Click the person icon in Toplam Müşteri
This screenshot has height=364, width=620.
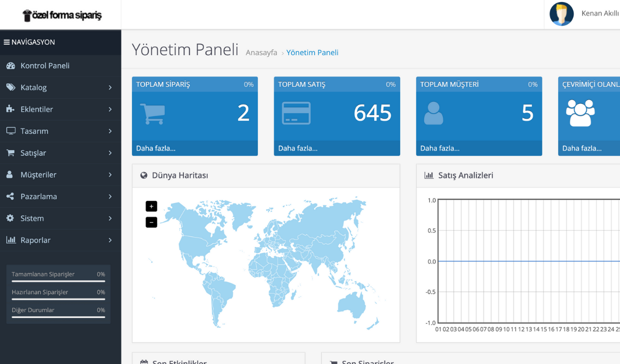(x=433, y=114)
